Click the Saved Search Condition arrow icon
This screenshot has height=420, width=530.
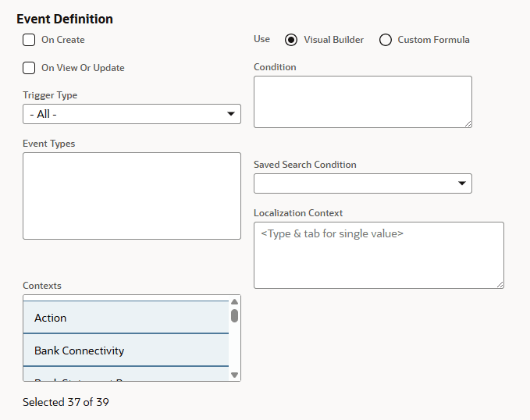(462, 183)
